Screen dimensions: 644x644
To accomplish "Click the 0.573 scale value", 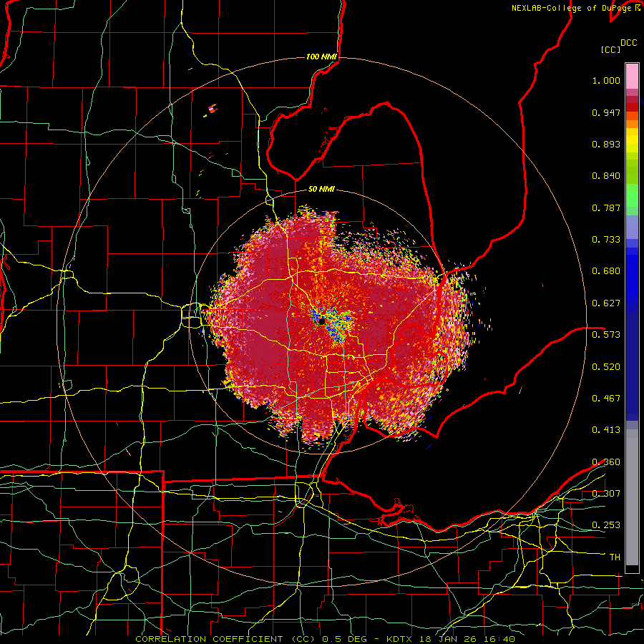I will [606, 335].
